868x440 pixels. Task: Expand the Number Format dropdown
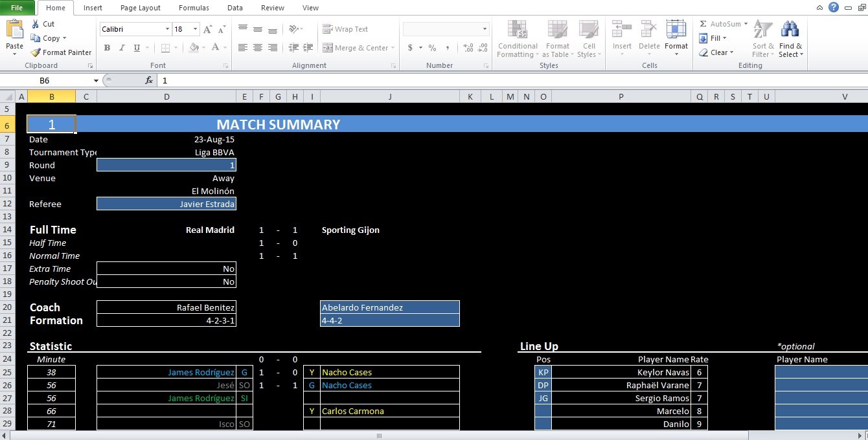(x=485, y=29)
